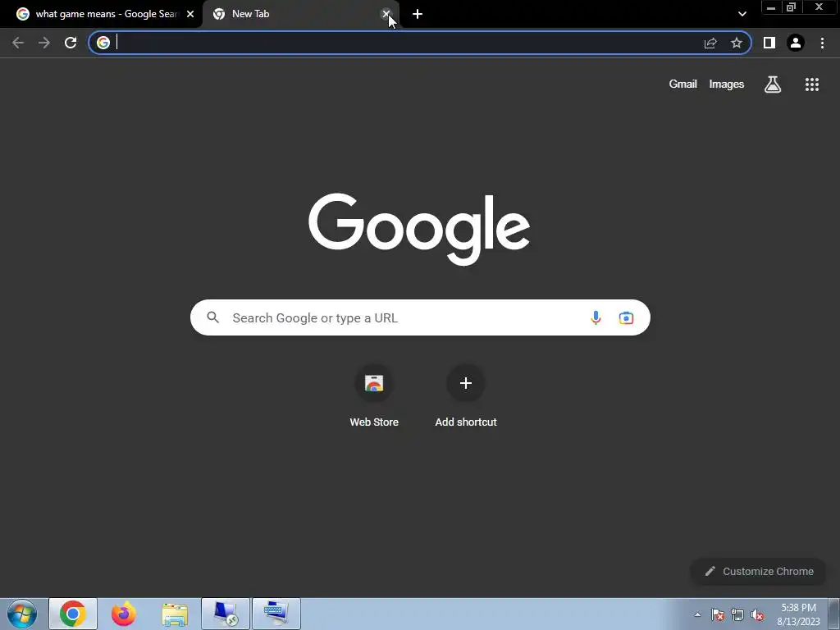The height and width of the screenshot is (630, 840).
Task: Open Windows Explorer from taskbar
Action: [175, 614]
